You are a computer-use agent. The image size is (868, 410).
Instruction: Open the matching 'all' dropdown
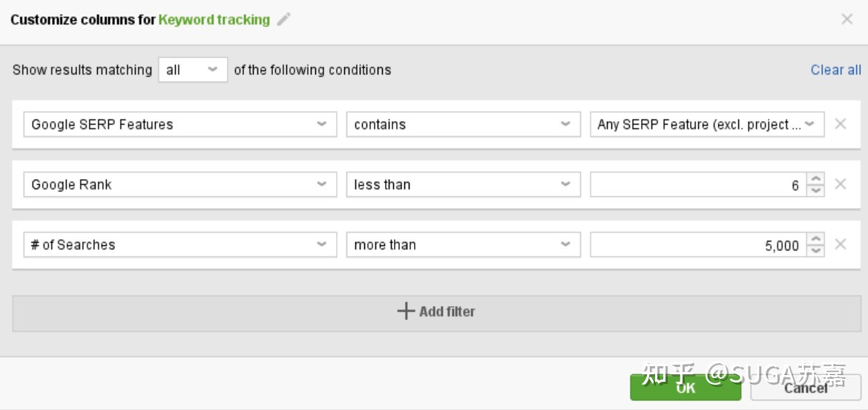193,70
